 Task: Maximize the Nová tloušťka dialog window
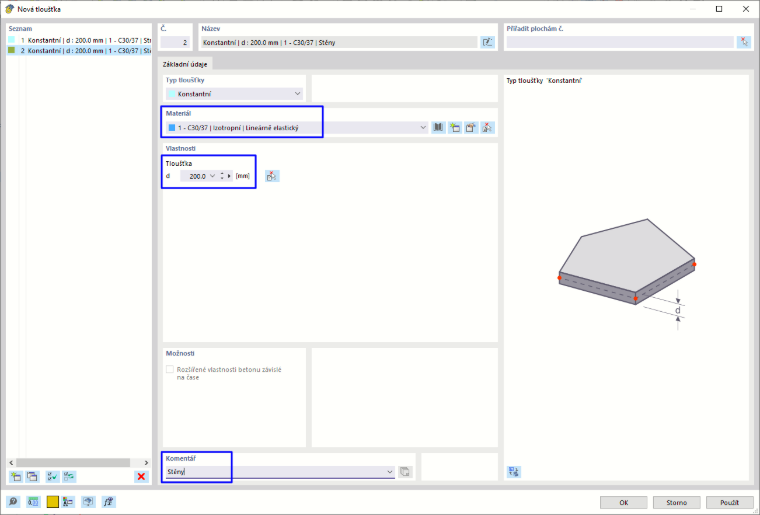click(x=719, y=9)
